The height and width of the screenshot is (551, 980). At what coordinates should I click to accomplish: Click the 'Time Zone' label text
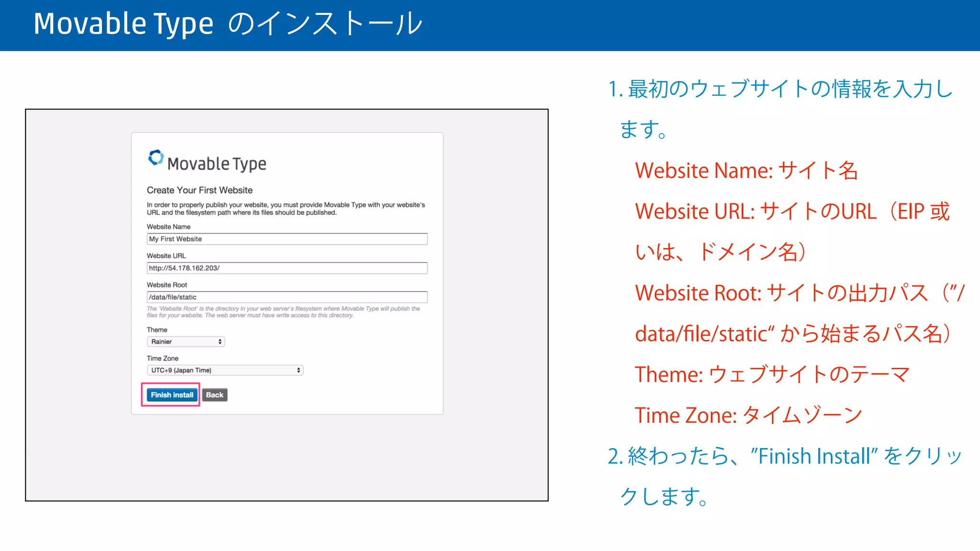[162, 358]
